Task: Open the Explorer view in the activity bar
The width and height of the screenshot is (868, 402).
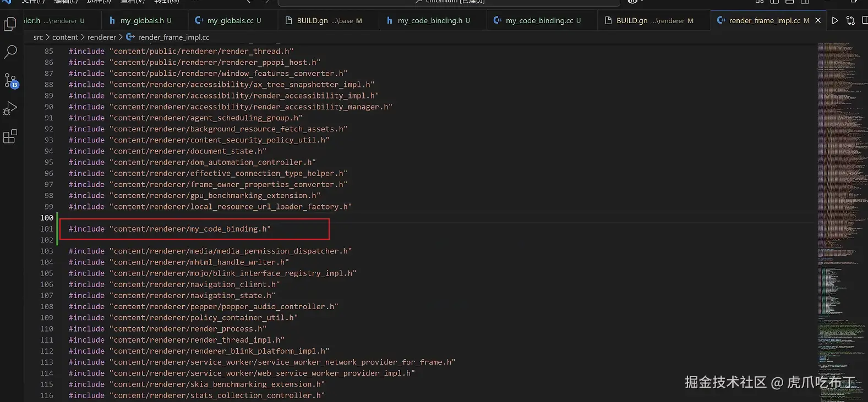Action: [10, 24]
